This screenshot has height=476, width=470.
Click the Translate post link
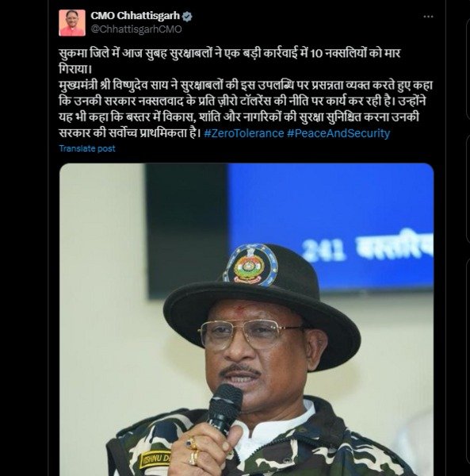pos(87,148)
